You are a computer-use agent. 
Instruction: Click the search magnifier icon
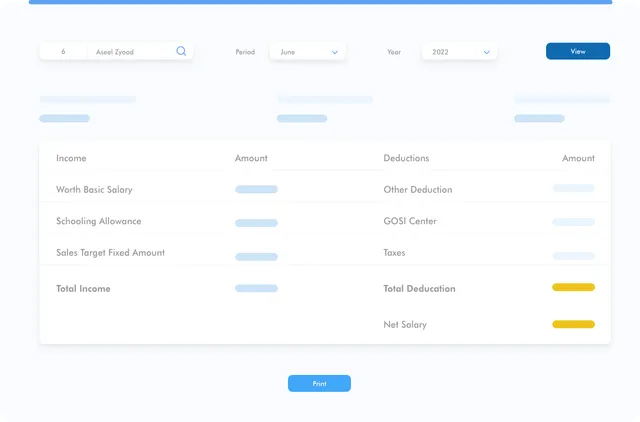point(181,51)
